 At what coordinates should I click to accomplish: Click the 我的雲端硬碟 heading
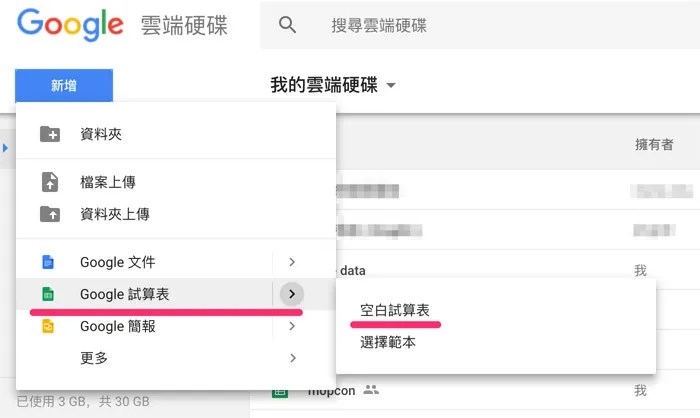point(324,85)
